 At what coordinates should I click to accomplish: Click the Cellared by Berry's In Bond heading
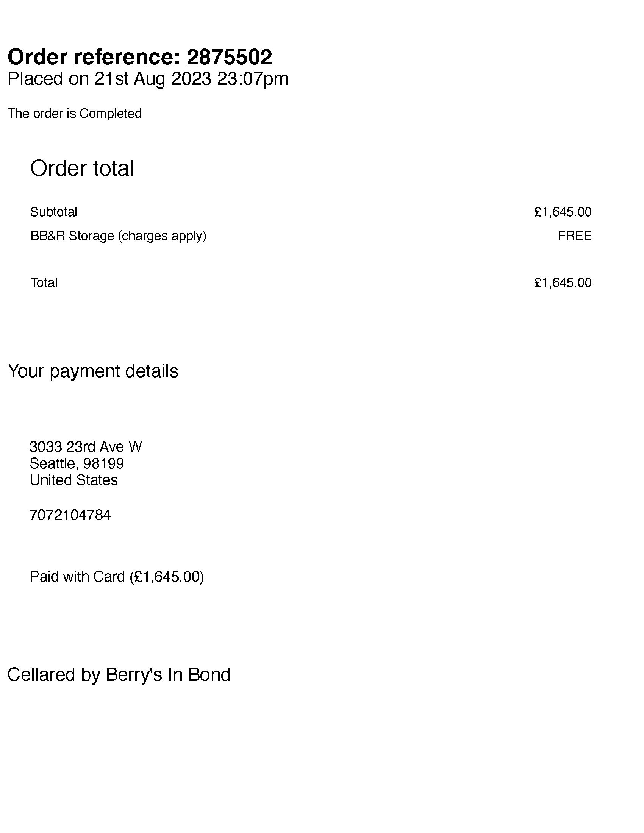pos(119,675)
